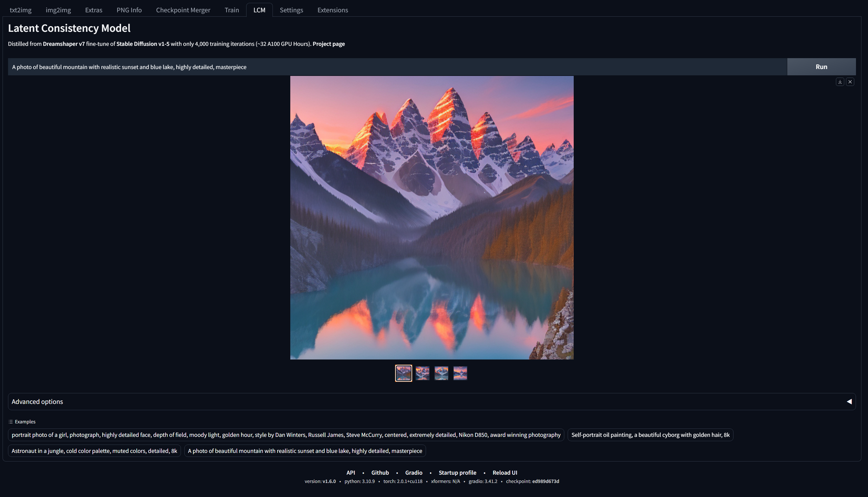
Task: Select the third gallery thumbnail
Action: 441,373
